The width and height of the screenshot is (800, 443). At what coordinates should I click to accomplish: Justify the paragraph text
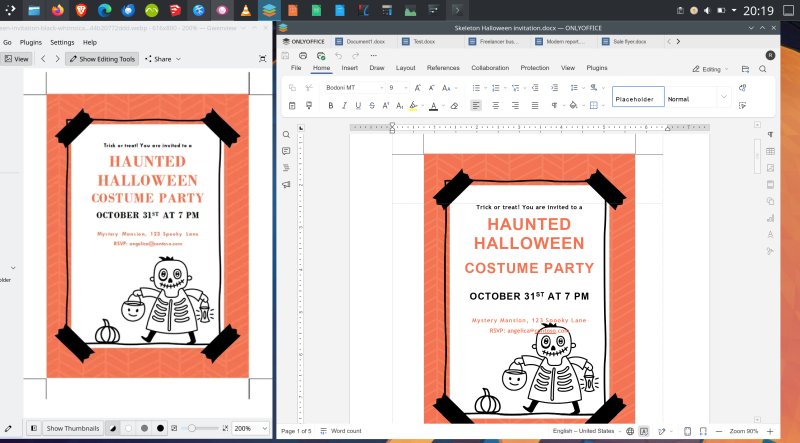point(535,106)
